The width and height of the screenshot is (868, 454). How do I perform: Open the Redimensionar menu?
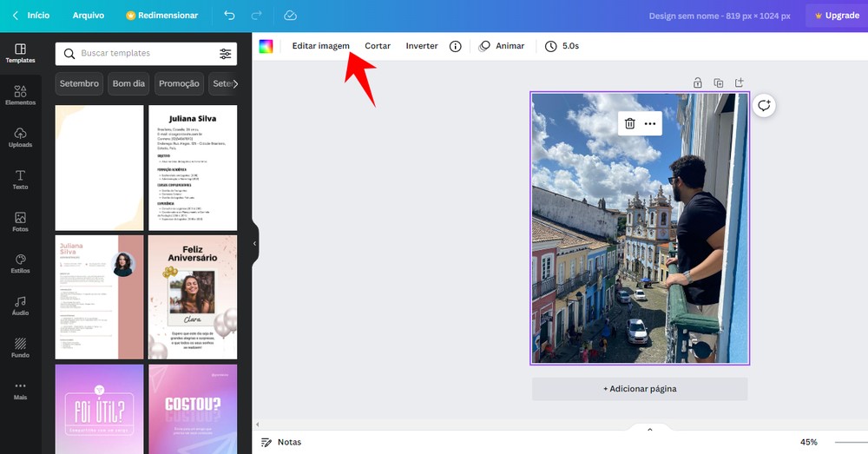(162, 16)
